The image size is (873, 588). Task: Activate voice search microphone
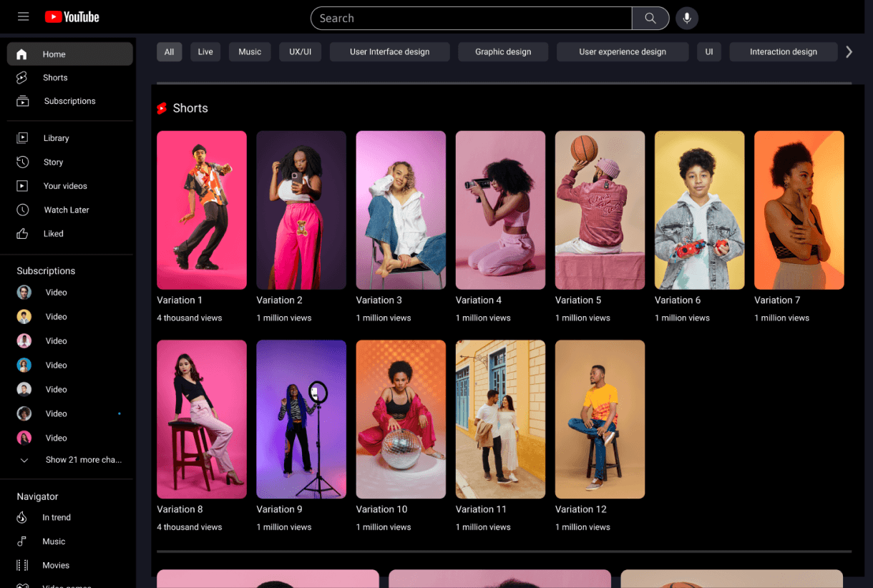(x=687, y=19)
